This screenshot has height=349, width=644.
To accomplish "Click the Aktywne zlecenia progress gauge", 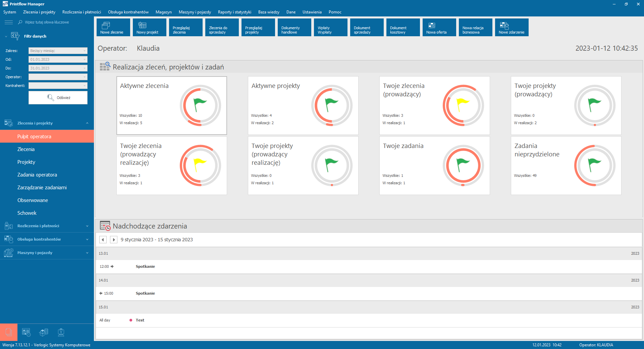I will tap(200, 105).
